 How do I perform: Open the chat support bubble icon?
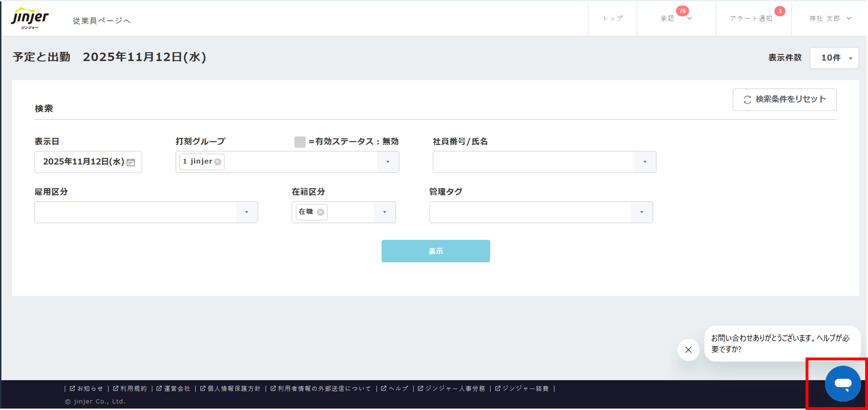point(843,383)
